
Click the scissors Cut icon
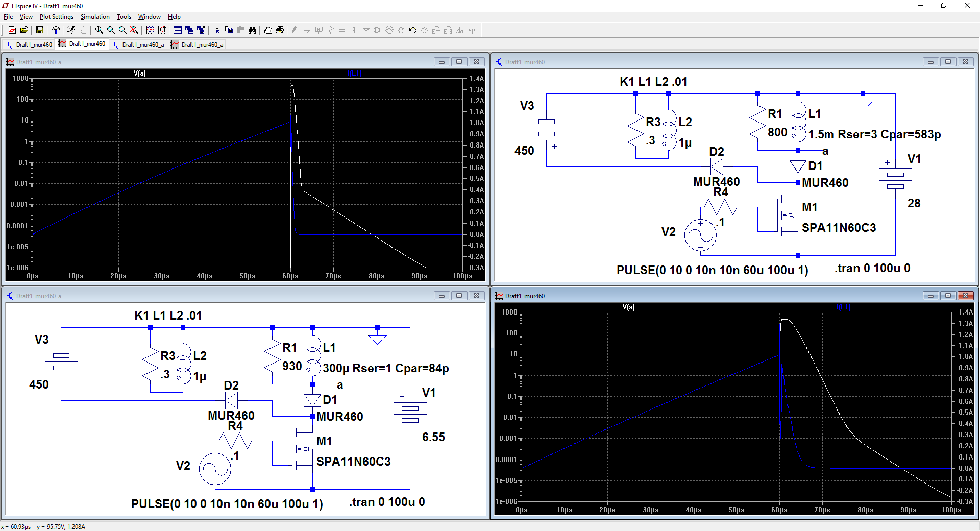pos(217,30)
